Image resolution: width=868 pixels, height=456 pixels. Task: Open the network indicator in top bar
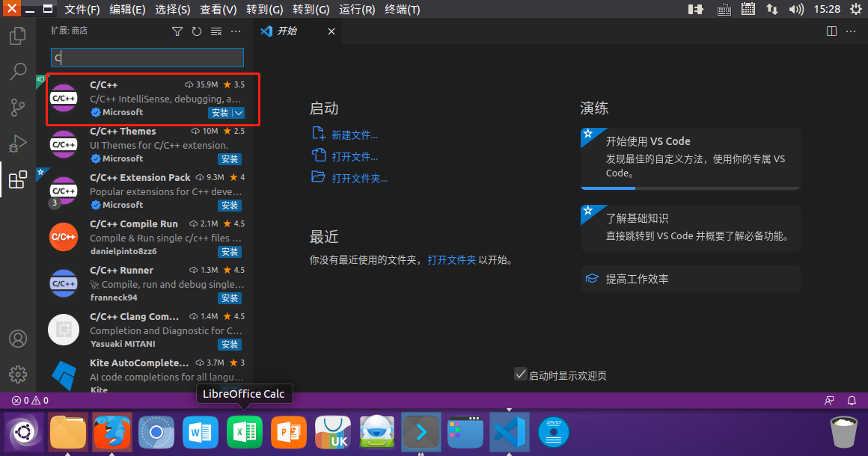[771, 10]
